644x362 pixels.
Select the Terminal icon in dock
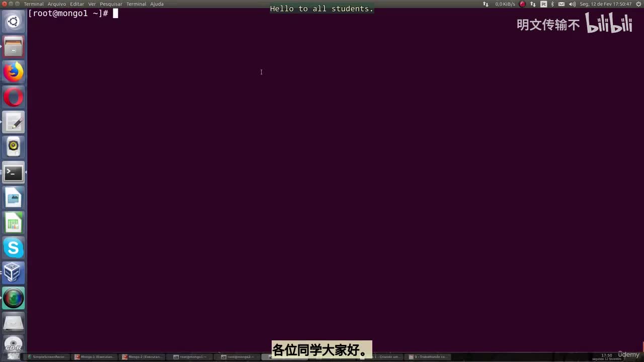pyautogui.click(x=14, y=172)
